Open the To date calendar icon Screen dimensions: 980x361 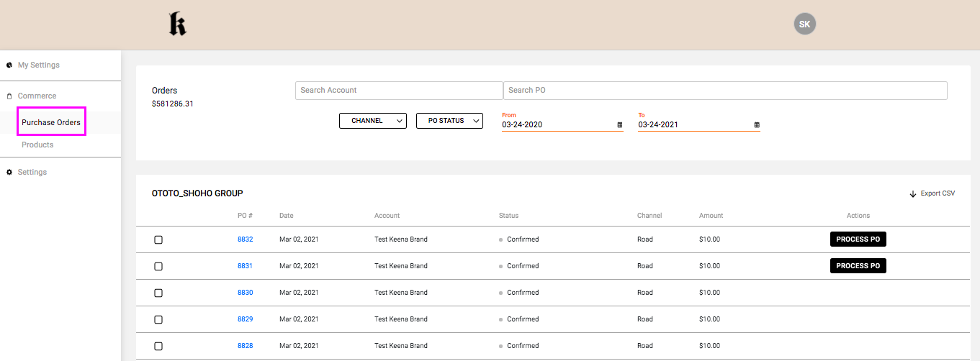point(756,125)
